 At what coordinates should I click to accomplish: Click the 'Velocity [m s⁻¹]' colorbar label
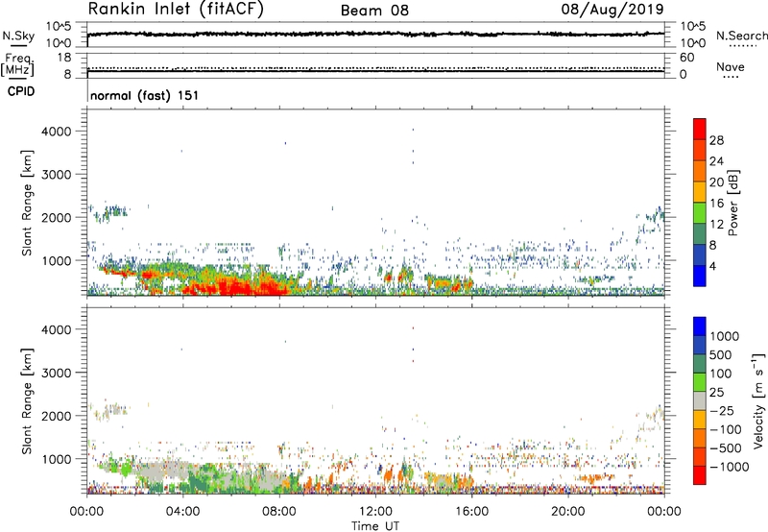[758, 400]
